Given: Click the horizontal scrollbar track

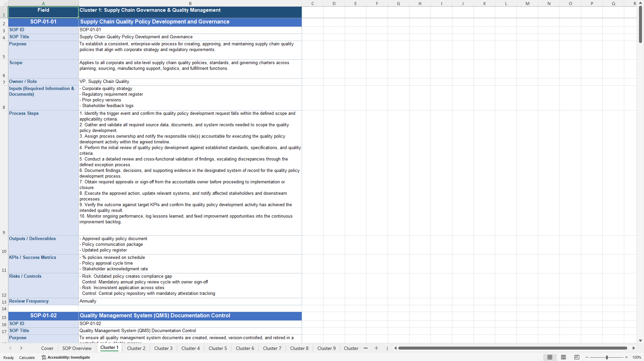Looking at the screenshot, I should 513,348.
